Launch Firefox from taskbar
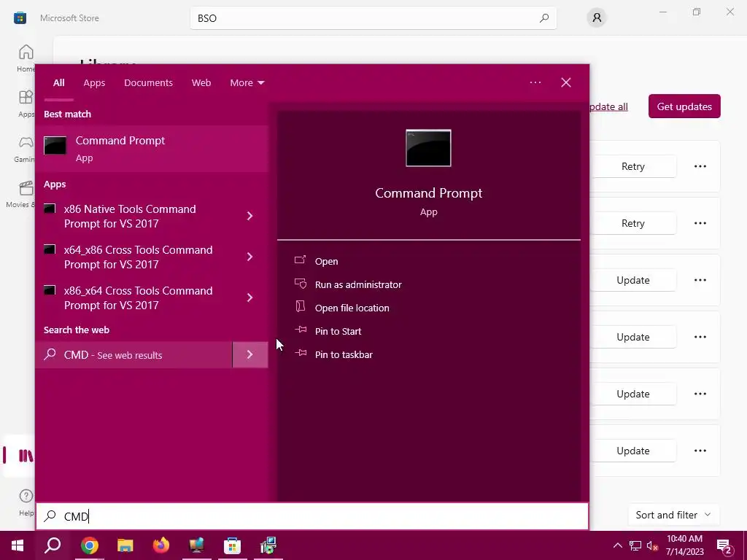This screenshot has height=560, width=747. 161,545
